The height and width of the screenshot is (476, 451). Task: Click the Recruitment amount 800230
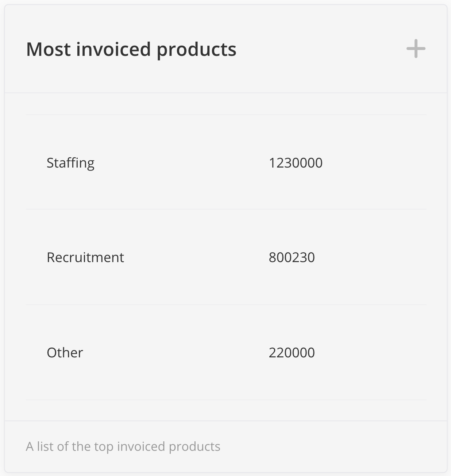(292, 257)
